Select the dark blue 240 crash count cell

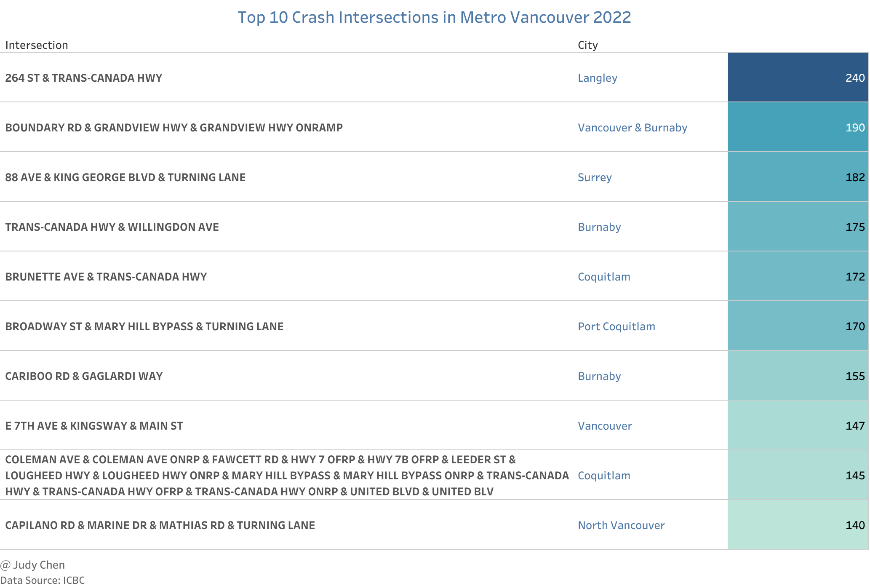click(x=798, y=78)
